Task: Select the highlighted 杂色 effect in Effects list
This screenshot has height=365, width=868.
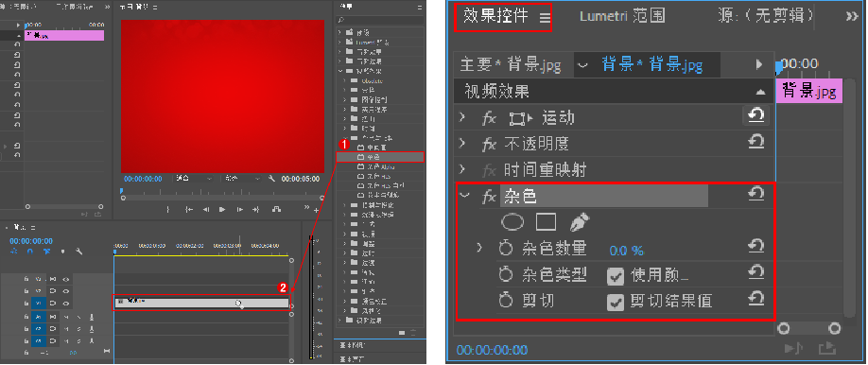Action: 380,157
